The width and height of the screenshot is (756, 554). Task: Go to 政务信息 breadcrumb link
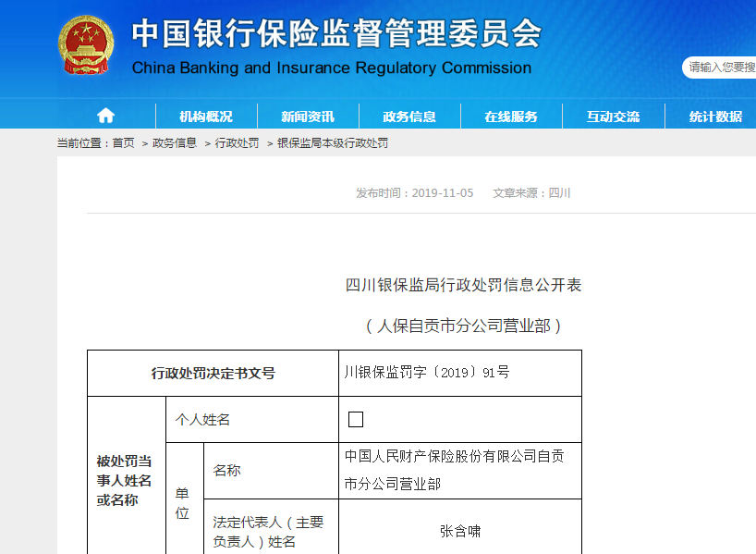coord(175,142)
